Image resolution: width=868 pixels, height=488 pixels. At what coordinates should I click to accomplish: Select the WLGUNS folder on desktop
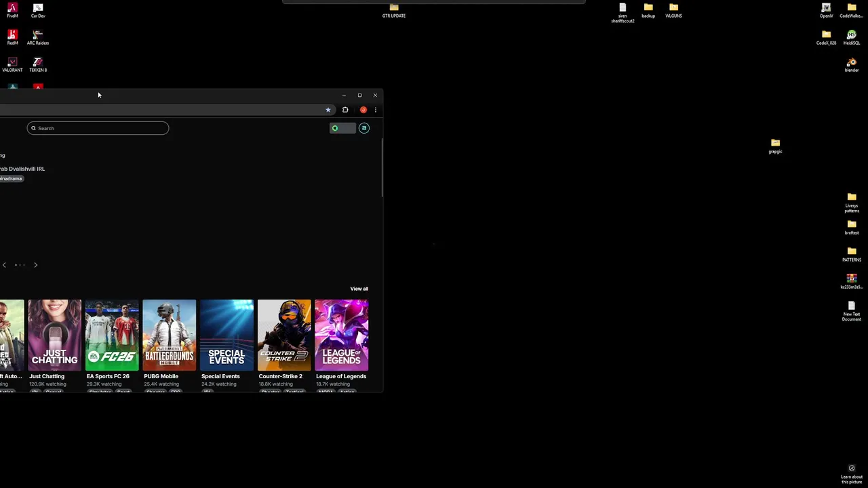tap(673, 10)
